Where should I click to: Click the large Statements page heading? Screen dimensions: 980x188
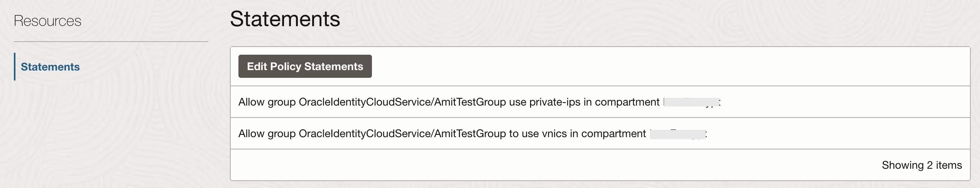[285, 19]
